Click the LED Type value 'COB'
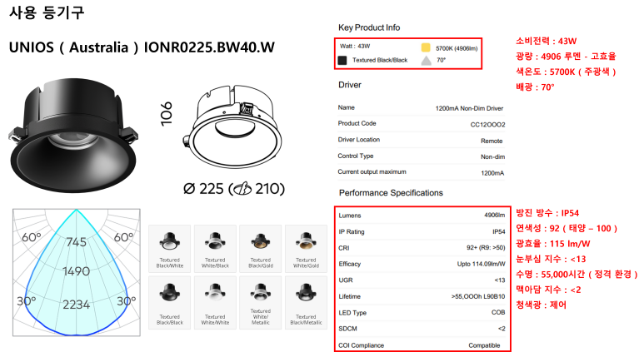The image size is (644, 352). (x=498, y=312)
